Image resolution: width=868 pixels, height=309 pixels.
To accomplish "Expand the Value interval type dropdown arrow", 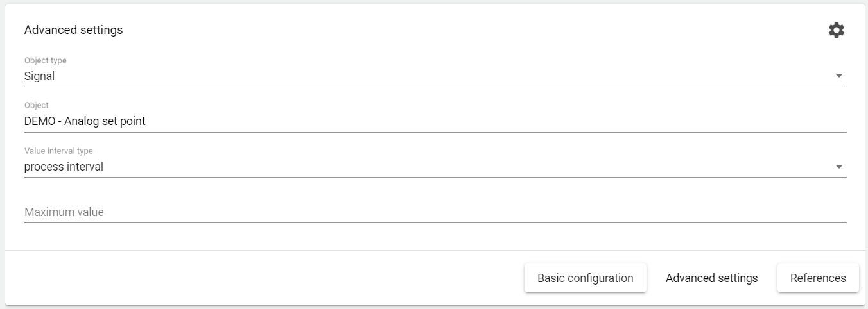I will 838,167.
